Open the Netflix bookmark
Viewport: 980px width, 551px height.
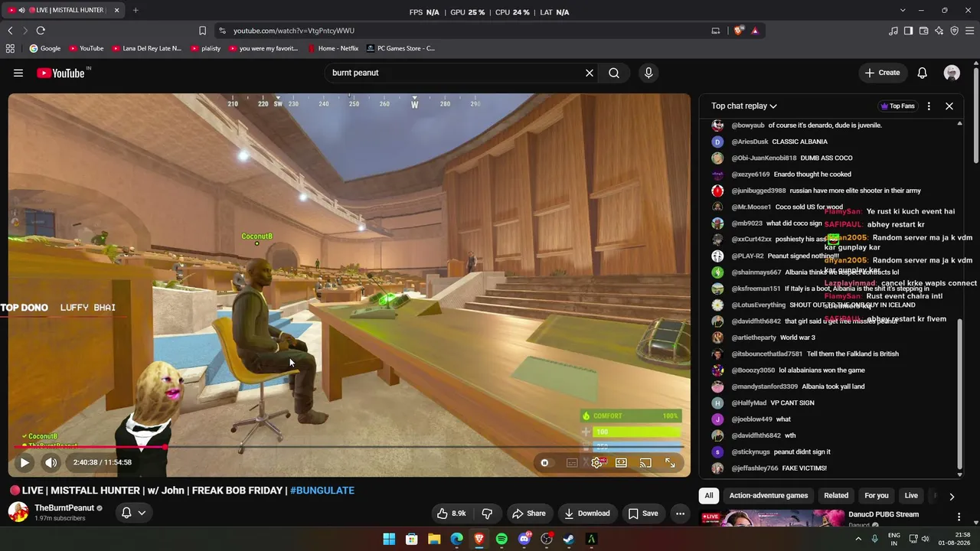pyautogui.click(x=333, y=48)
